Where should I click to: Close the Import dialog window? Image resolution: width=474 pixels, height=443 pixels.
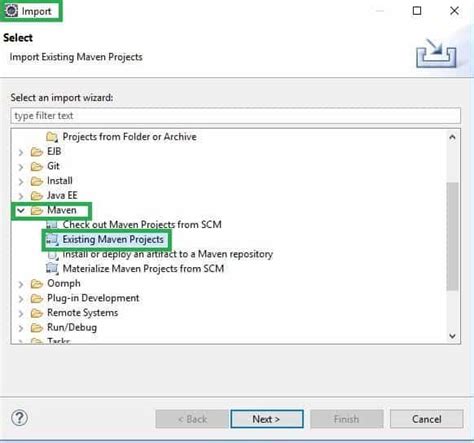[x=454, y=11]
